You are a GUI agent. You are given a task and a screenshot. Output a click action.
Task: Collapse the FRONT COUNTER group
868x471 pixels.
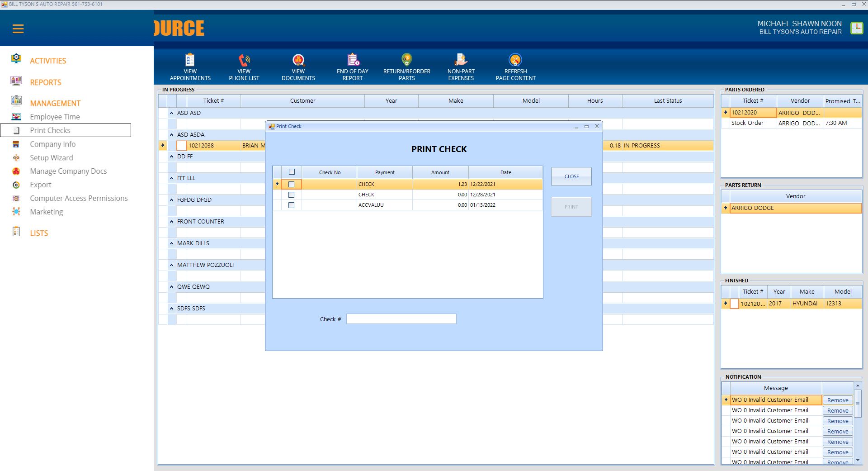pyautogui.click(x=172, y=222)
